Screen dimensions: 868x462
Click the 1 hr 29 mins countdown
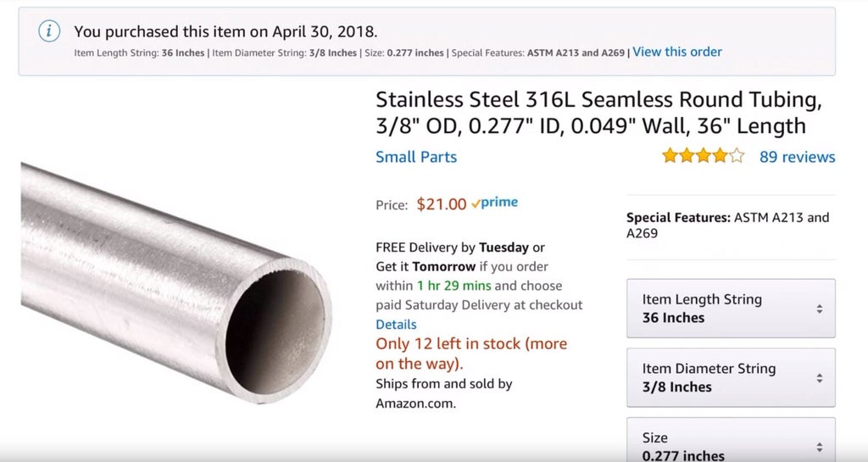click(453, 286)
